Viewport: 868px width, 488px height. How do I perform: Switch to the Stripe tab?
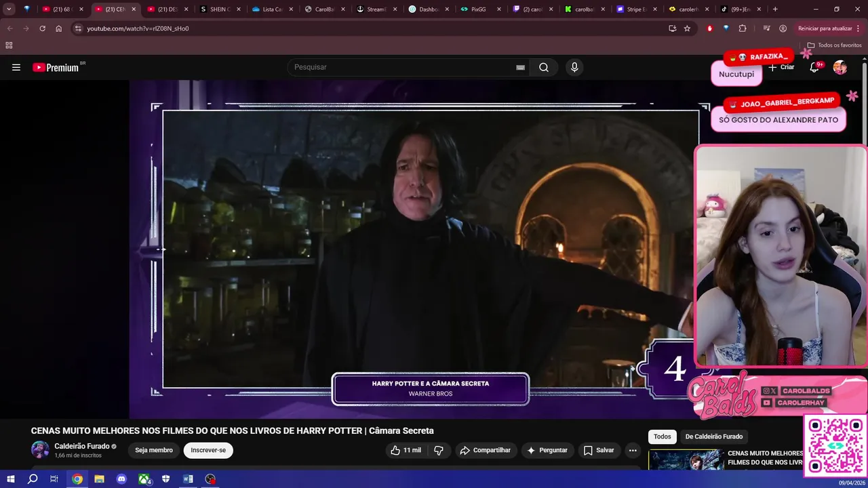(637, 9)
